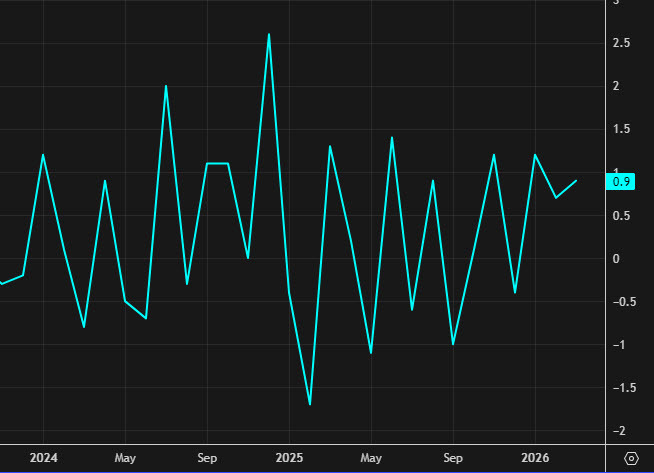The width and height of the screenshot is (654, 473).
Task: Click the 0.9 current value label
Action: click(621, 182)
